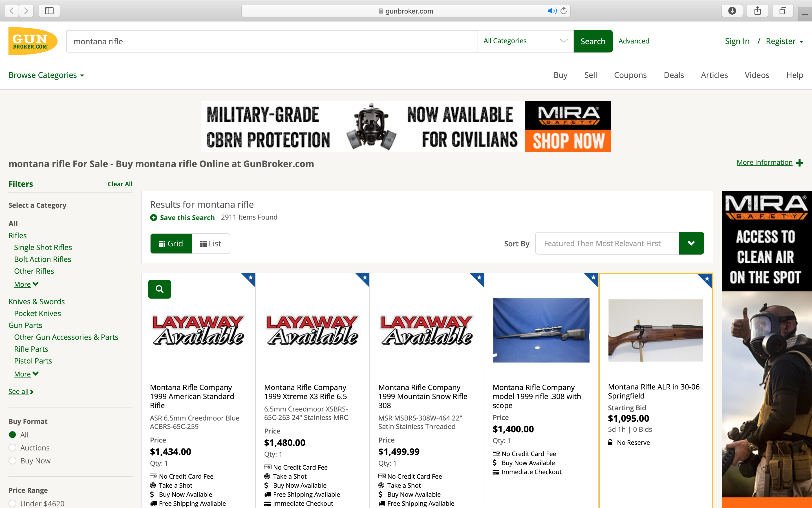
Task: Open the Coupons menu item
Action: click(630, 75)
